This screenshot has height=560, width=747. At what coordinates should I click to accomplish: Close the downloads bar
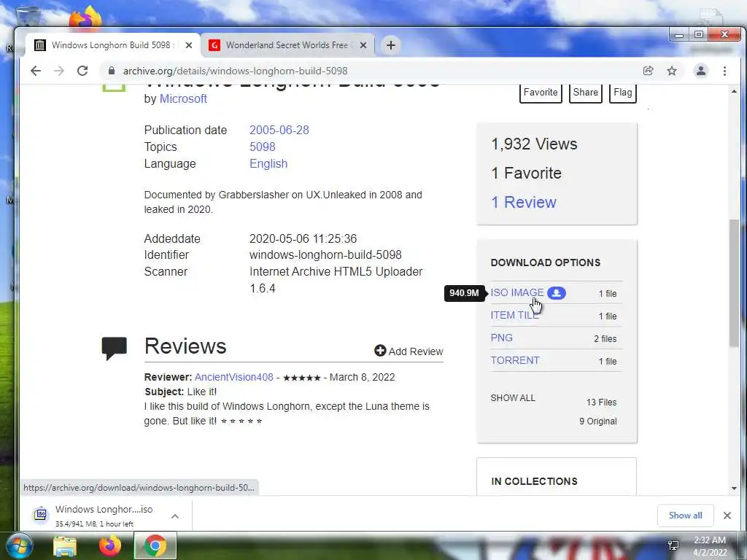click(x=727, y=516)
